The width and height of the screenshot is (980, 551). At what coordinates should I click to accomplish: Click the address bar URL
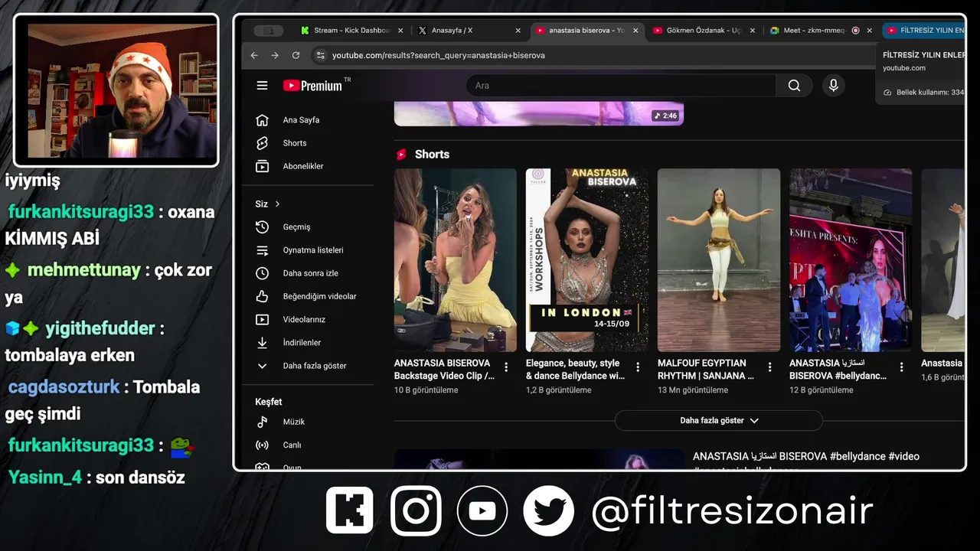[439, 55]
